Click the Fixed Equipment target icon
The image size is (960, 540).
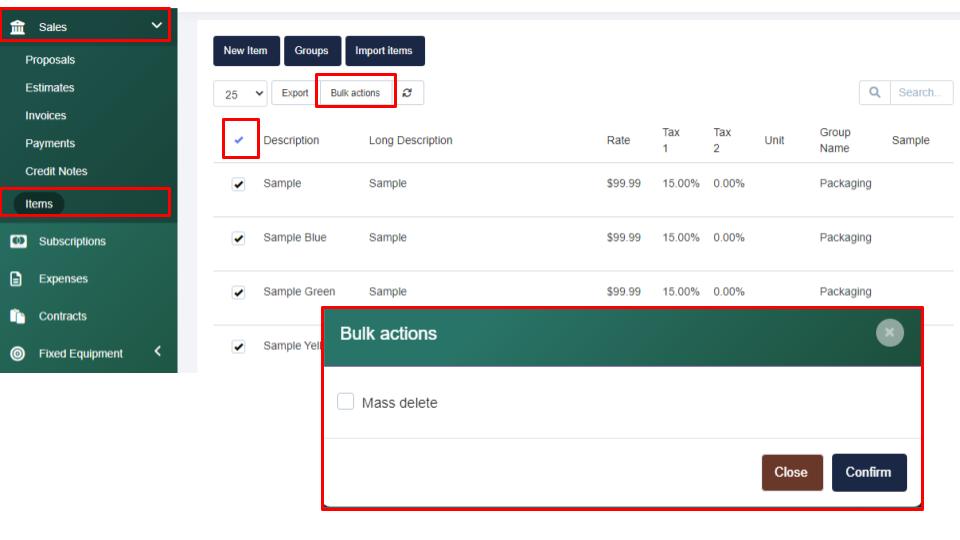17,354
